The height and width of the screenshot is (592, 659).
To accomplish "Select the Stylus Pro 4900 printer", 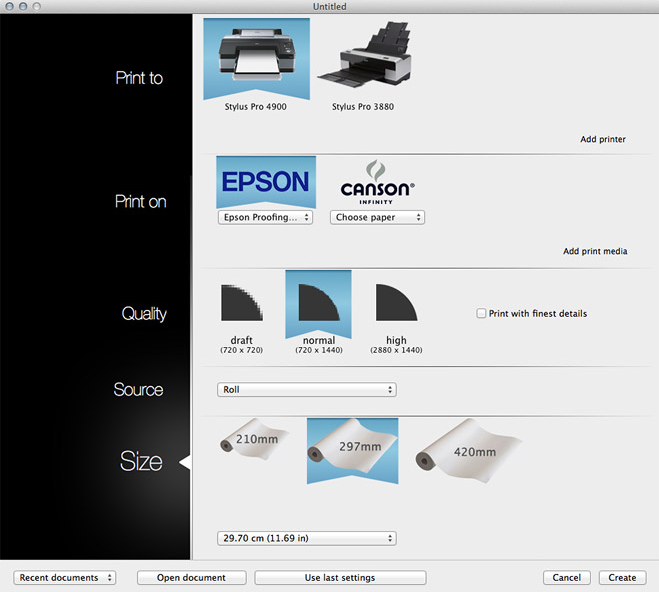I will pyautogui.click(x=256, y=62).
